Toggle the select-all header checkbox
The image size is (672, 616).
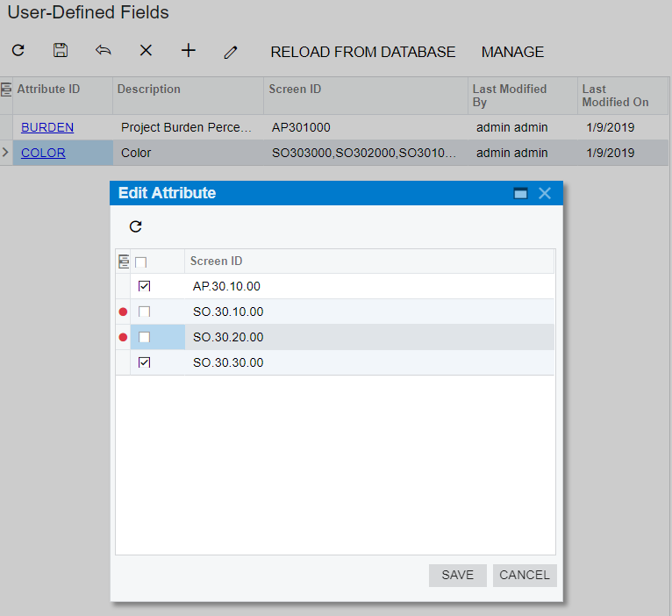click(x=140, y=261)
